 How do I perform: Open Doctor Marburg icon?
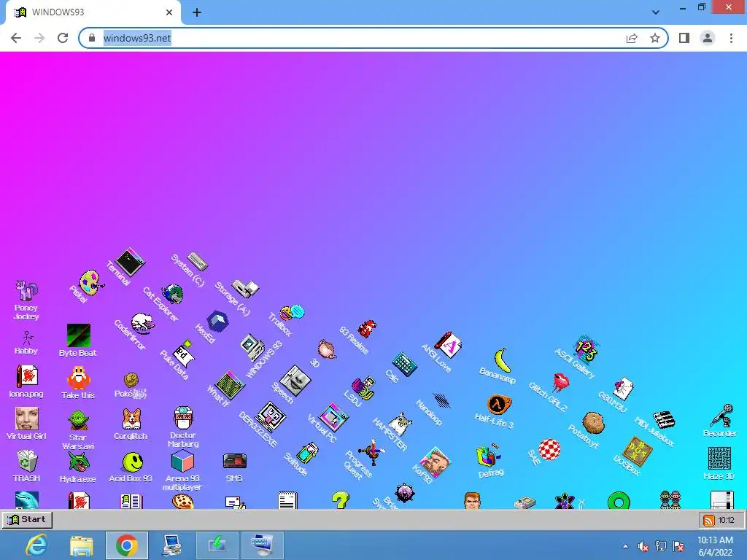click(183, 418)
